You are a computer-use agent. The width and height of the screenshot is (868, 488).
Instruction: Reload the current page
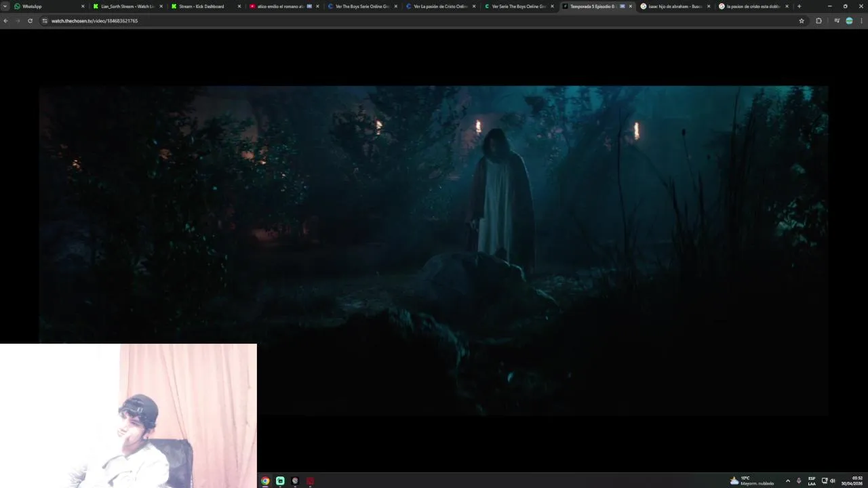[x=30, y=21]
